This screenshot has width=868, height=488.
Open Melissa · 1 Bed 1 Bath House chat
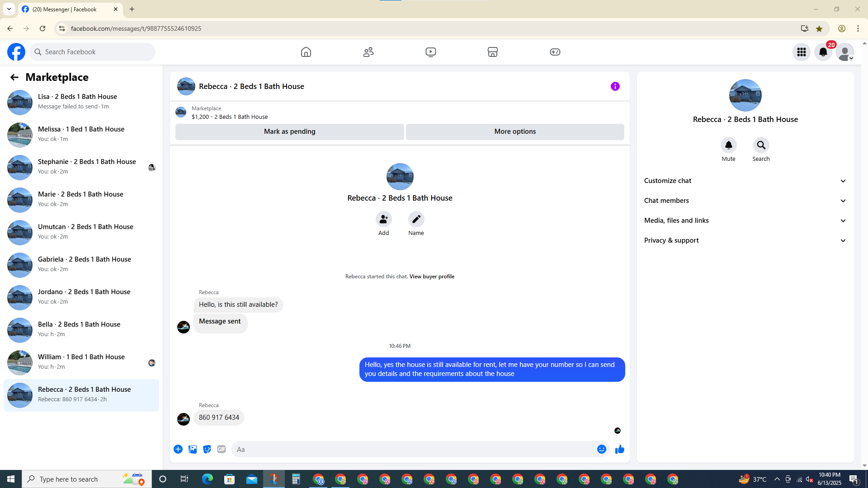(81, 134)
